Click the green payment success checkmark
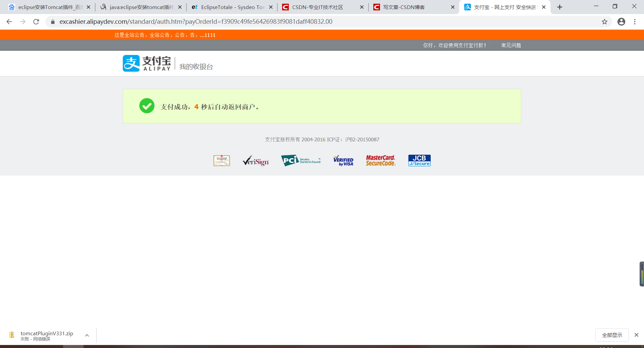The image size is (644, 348). 147,106
